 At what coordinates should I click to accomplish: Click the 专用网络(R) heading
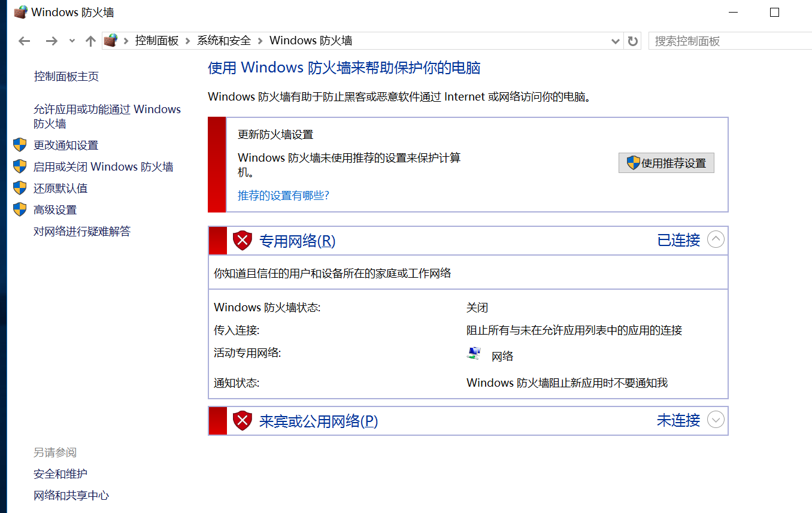click(297, 241)
